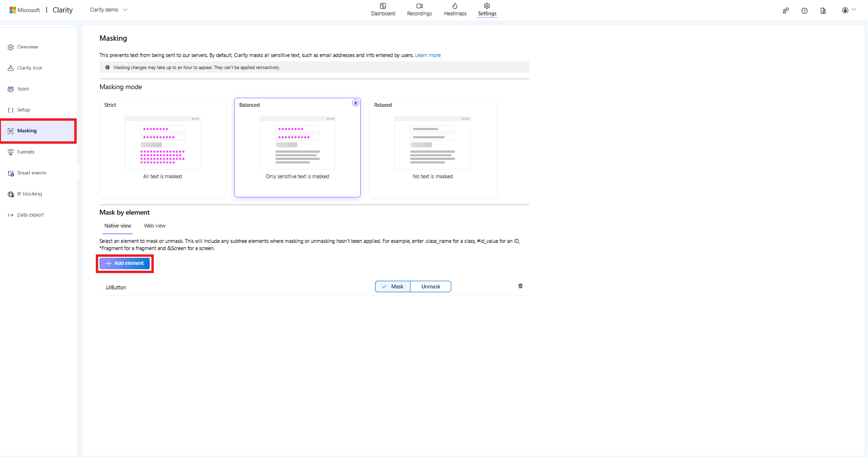Click the plus icon on Add element

coord(108,263)
